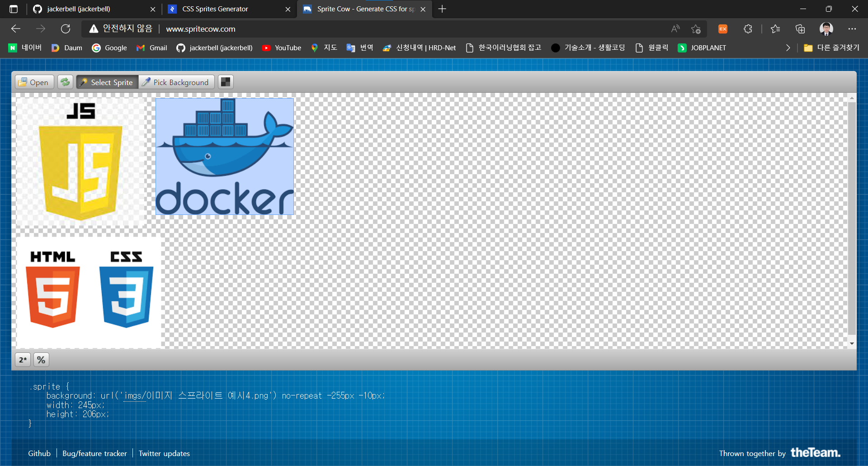This screenshot has height=466, width=868.
Task: Open the Twitter updates link
Action: point(164,453)
